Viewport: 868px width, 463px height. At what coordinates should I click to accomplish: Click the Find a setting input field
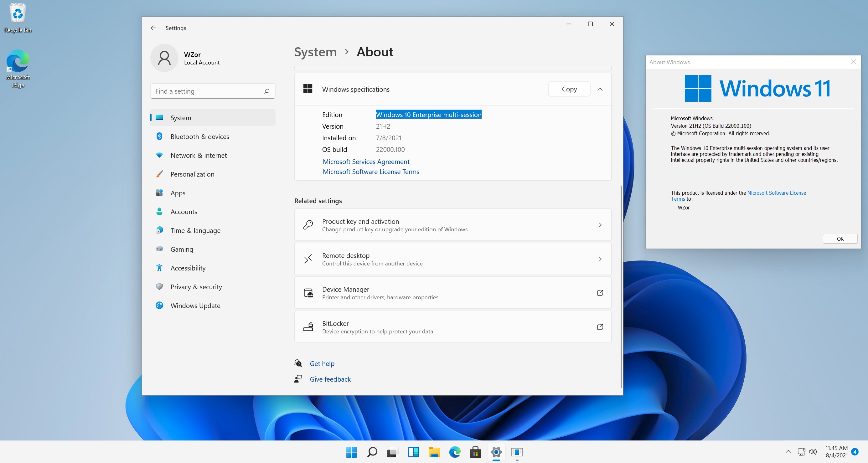[x=212, y=91]
